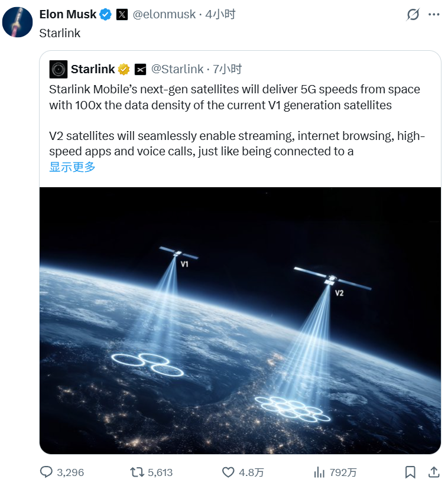The width and height of the screenshot is (448, 489).
Task: Open the Starlink account avatar
Action: 59,69
